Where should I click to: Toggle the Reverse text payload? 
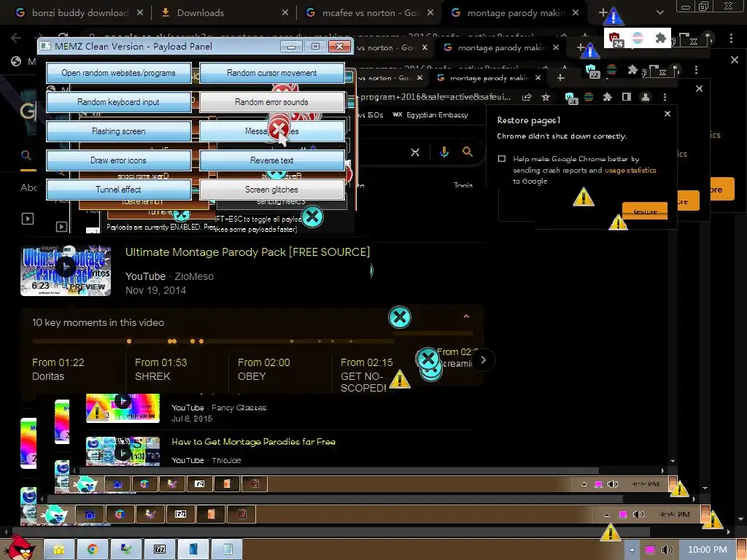point(271,160)
